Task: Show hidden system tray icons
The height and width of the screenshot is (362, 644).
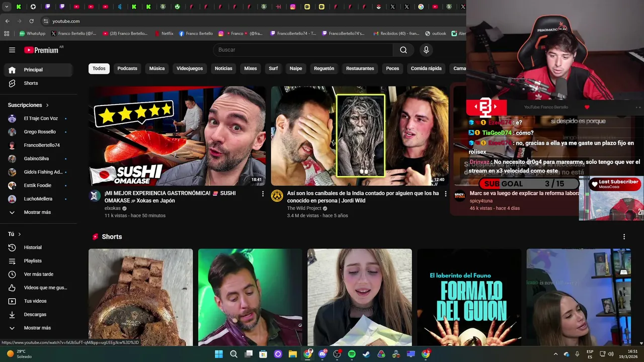Action: click(555, 354)
